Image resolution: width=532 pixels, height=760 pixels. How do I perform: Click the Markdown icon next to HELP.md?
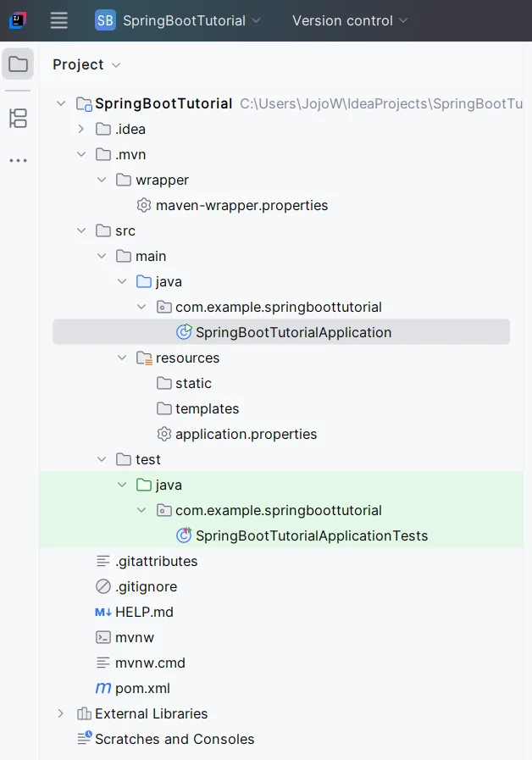click(103, 612)
